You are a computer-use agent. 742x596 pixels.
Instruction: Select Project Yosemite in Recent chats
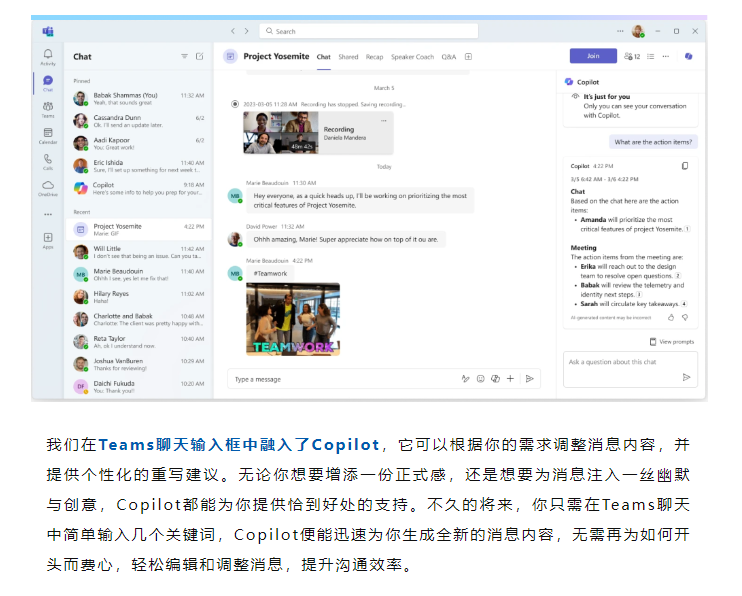pos(138,230)
